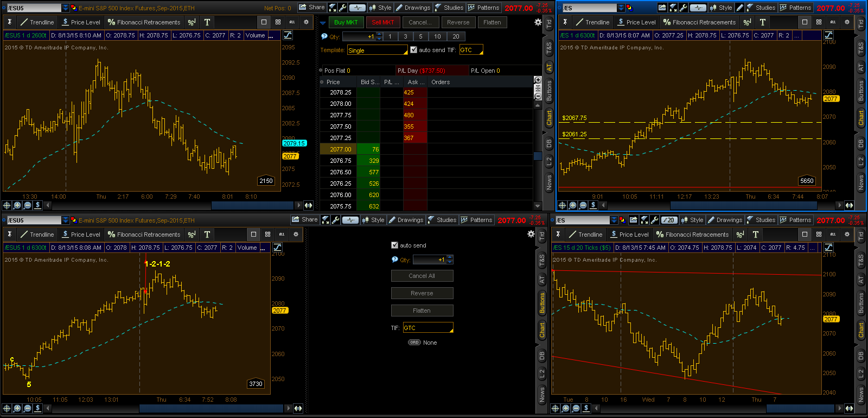Open the /ESU5 symbol dropdown in top-left panel
868x418 pixels.
pyautogui.click(x=65, y=8)
